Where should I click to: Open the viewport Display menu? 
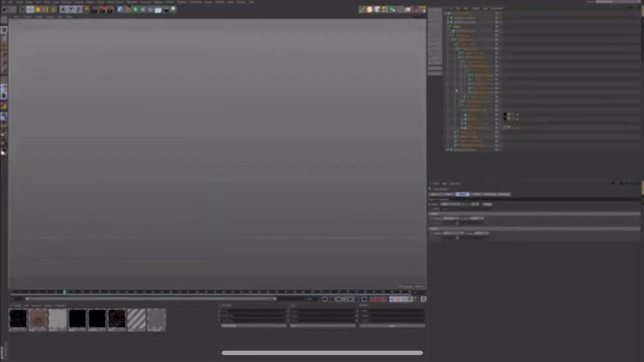[x=39, y=17]
